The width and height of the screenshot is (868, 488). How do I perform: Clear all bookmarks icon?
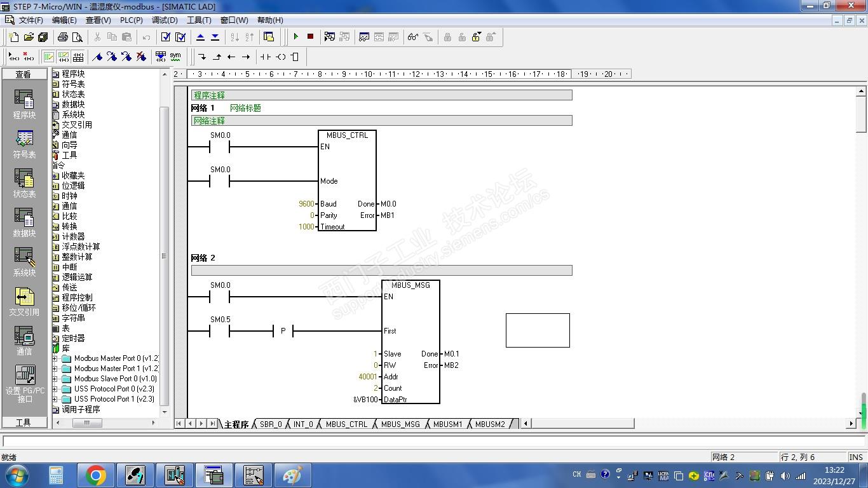(x=141, y=57)
